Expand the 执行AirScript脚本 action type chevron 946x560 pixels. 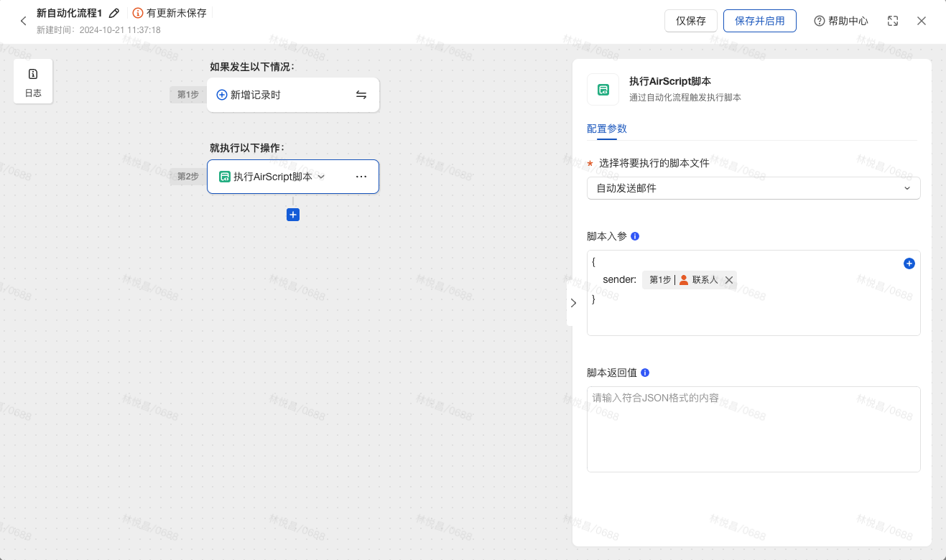tap(321, 177)
